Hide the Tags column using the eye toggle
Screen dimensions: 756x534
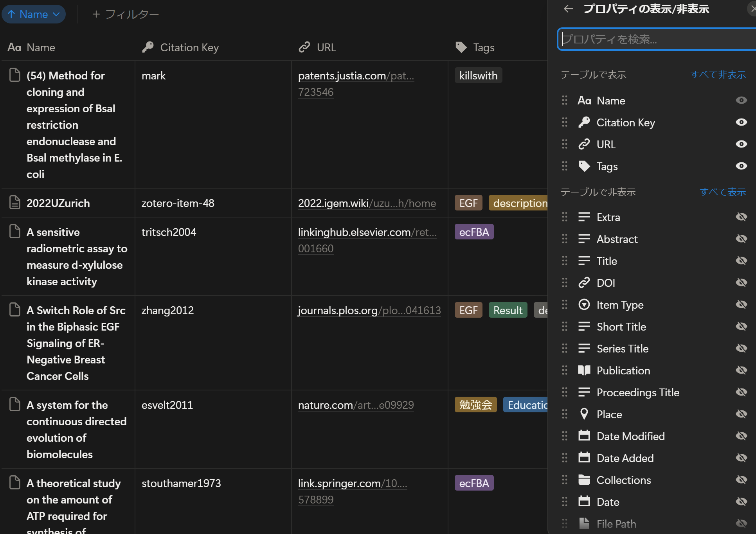(741, 166)
